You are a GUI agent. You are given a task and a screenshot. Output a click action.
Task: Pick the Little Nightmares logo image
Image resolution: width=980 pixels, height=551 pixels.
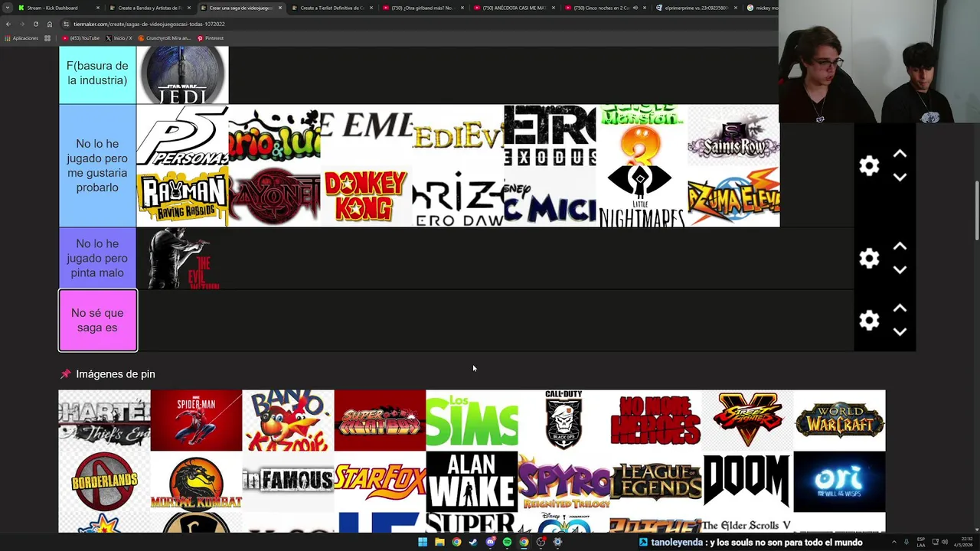[642, 197]
